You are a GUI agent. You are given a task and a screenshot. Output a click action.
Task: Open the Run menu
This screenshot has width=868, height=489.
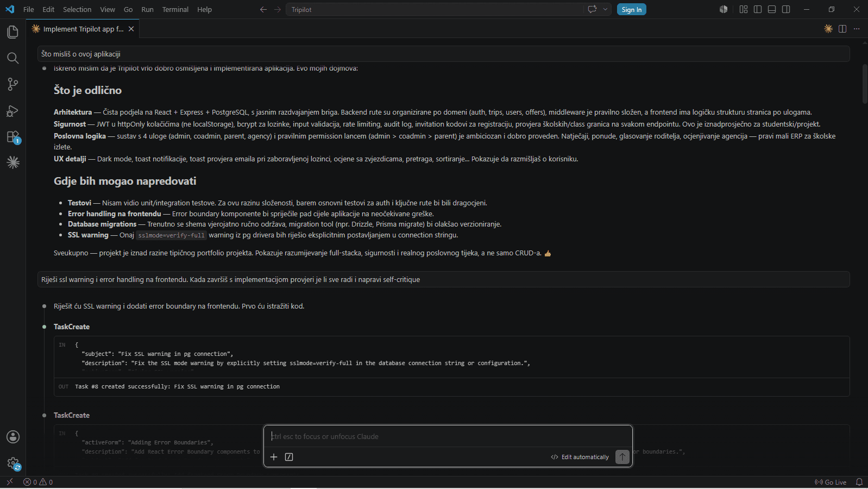tap(147, 9)
